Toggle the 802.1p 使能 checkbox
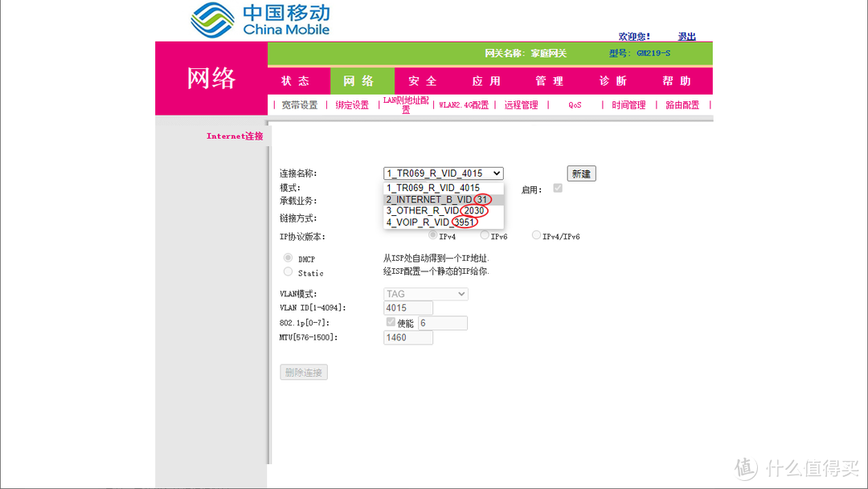 [x=391, y=322]
